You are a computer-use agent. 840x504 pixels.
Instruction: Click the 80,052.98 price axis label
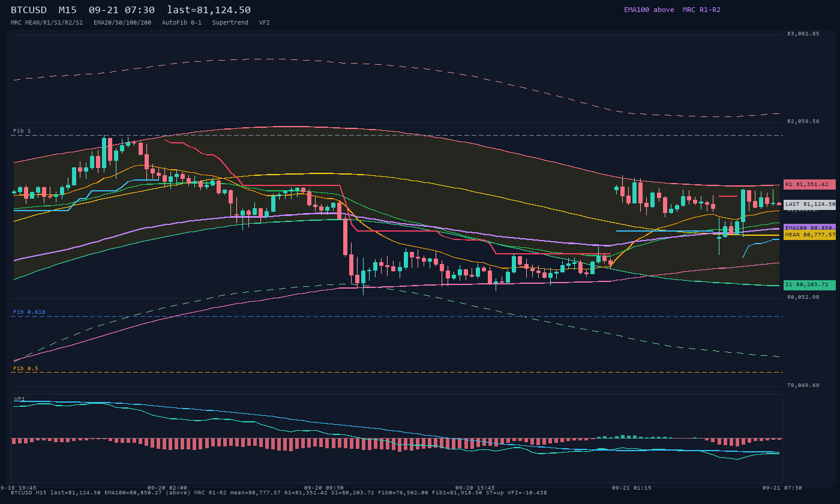click(x=803, y=297)
